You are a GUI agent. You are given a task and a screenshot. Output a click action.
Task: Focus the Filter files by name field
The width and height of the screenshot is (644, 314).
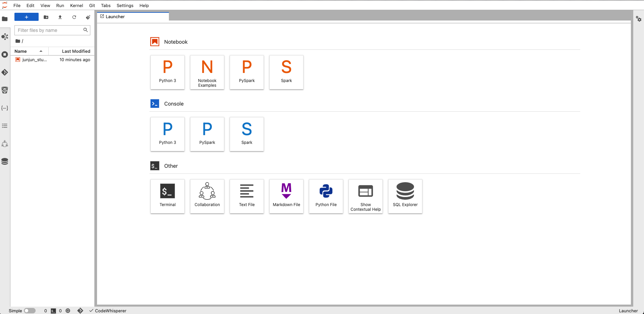pyautogui.click(x=52, y=30)
